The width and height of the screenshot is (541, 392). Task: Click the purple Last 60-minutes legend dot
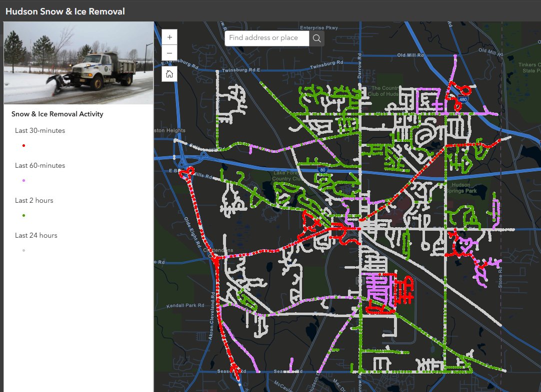[23, 180]
